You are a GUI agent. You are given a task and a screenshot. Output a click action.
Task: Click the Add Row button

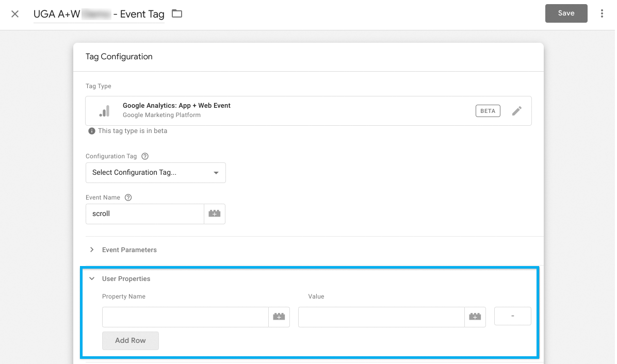click(131, 341)
